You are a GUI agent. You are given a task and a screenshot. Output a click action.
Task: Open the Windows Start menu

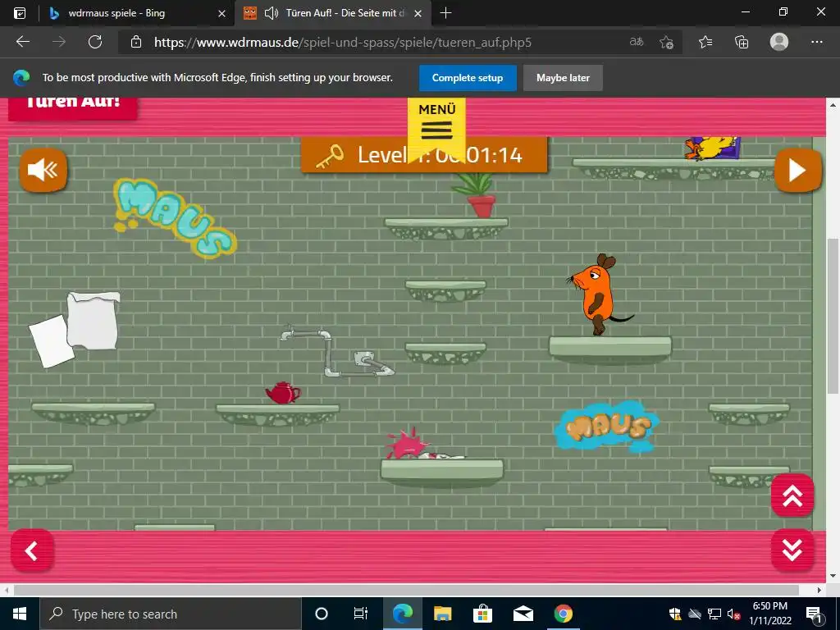[x=20, y=614]
